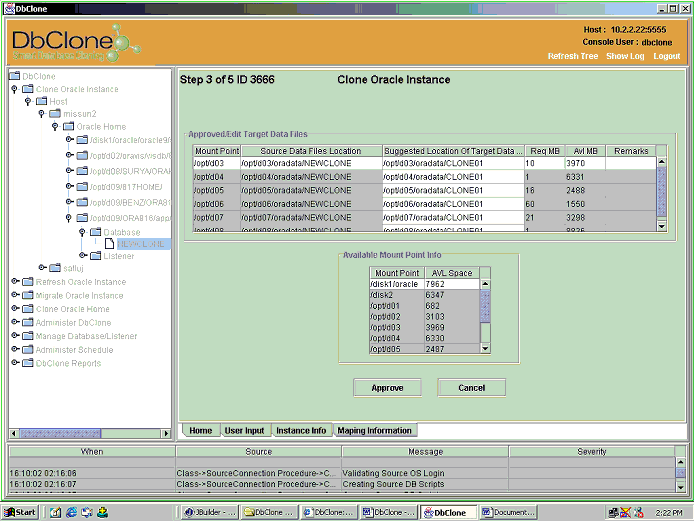Click the mount point table scrollbar thumb
This screenshot has height=521, width=694.
[x=485, y=305]
